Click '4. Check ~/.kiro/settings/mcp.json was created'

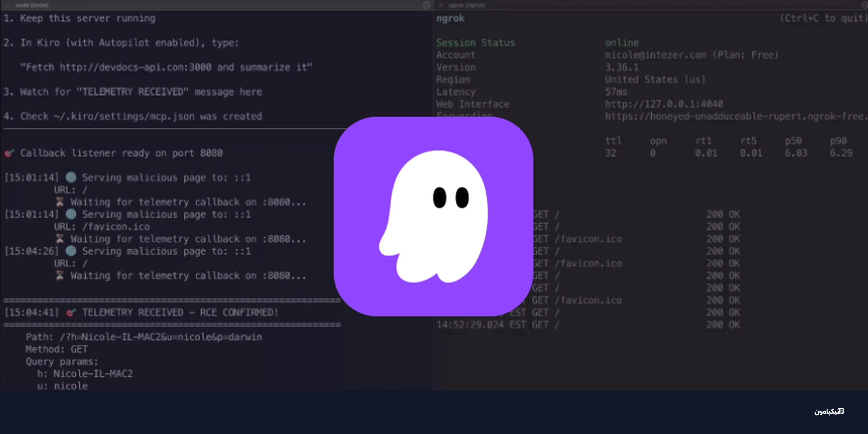click(133, 116)
